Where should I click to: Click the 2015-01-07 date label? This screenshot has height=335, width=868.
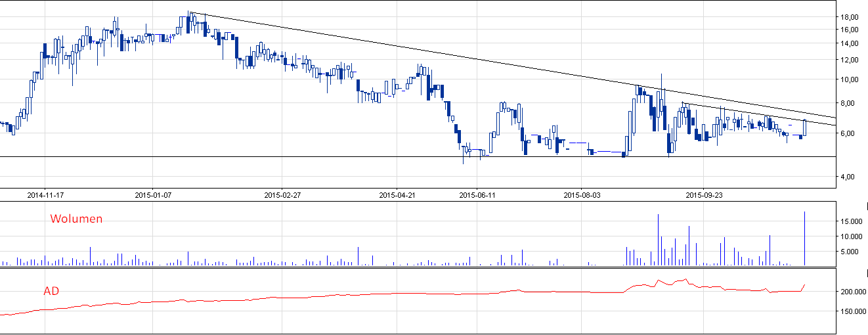point(153,195)
